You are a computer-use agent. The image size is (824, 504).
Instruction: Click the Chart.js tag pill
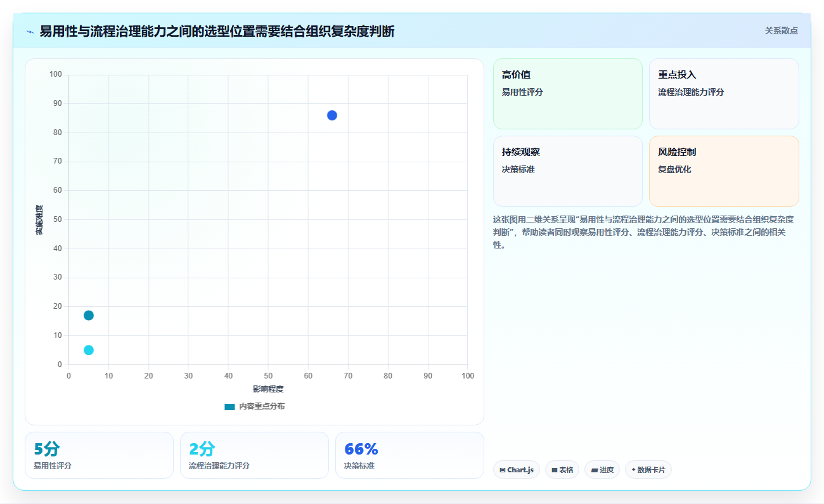click(516, 470)
